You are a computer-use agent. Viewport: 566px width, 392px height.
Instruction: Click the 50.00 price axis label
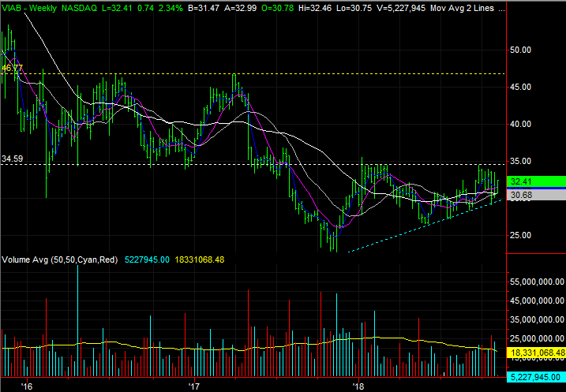click(520, 50)
